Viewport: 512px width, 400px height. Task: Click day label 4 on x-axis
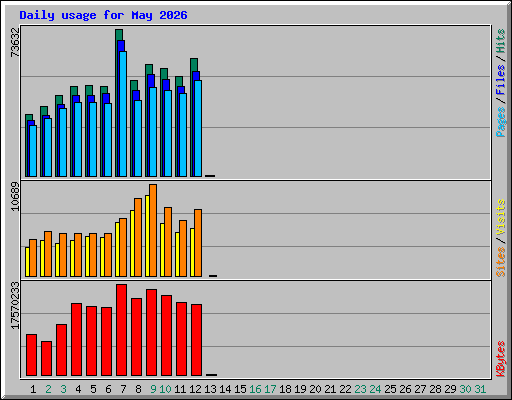tap(78, 389)
